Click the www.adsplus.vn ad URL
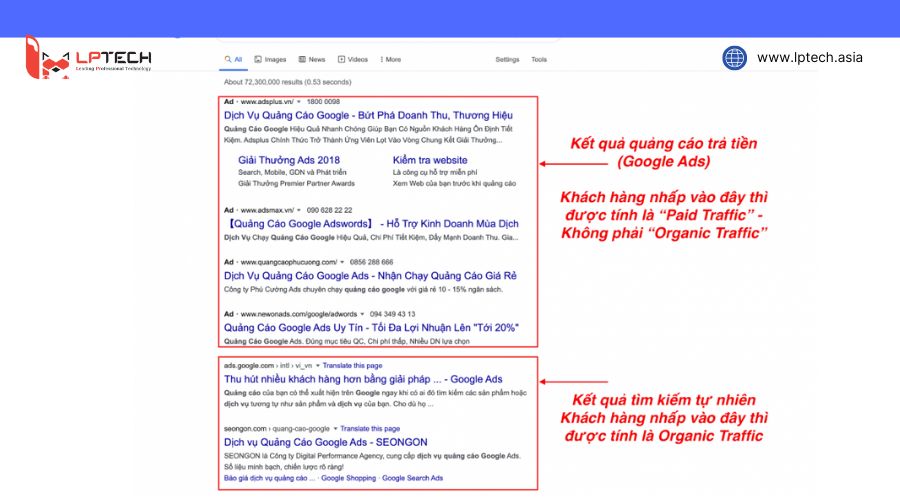 tap(267, 102)
